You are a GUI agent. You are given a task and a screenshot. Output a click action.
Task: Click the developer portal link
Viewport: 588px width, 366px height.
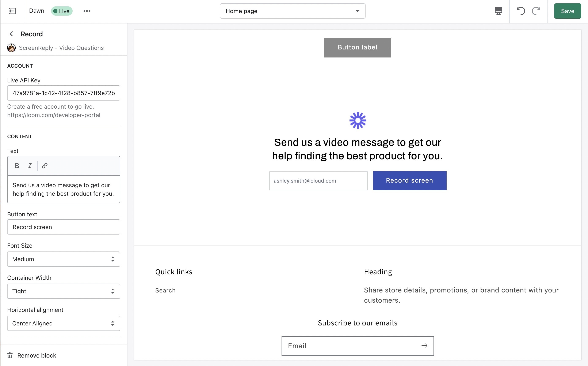pos(54,115)
